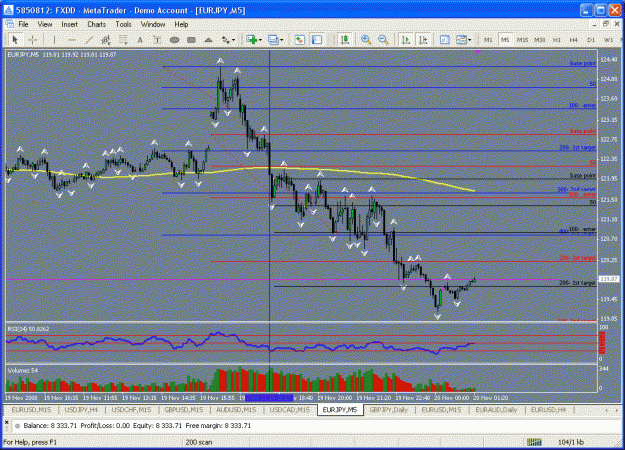The width and height of the screenshot is (625, 450).
Task: Open the Charts menu
Action: pyautogui.click(x=96, y=24)
